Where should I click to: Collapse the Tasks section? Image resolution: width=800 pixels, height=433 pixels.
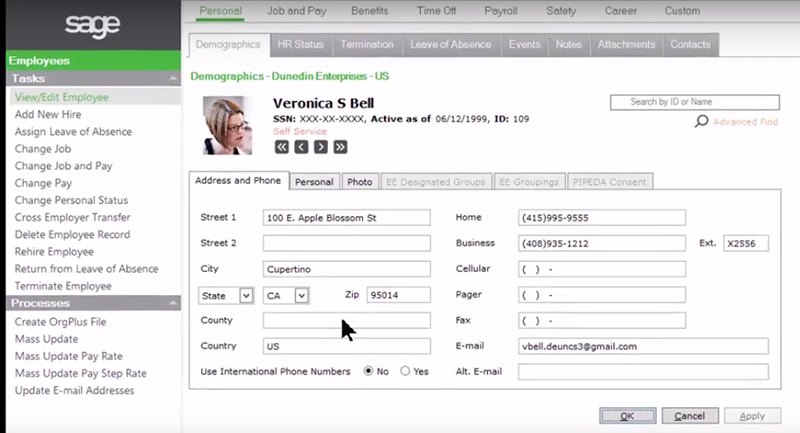pos(174,78)
